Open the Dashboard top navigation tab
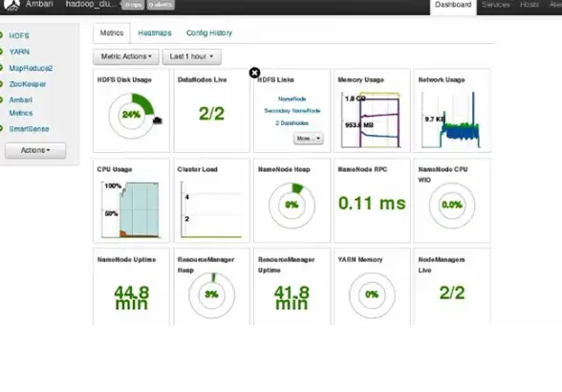This screenshot has height=392, width=562. [x=453, y=5]
